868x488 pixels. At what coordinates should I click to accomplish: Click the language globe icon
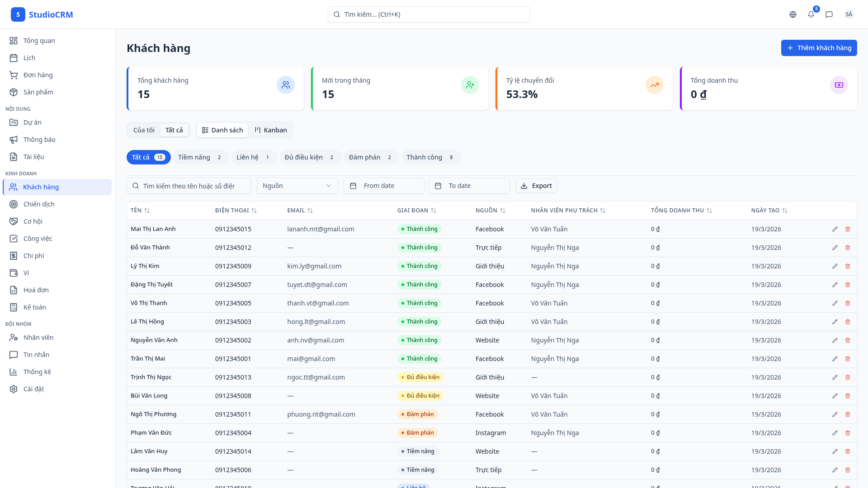click(x=793, y=14)
